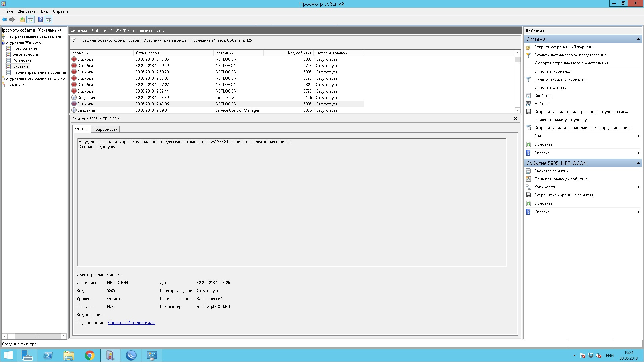This screenshot has height=362, width=644.
Task: Open Server Manager from the taskbar
Action: click(27, 355)
